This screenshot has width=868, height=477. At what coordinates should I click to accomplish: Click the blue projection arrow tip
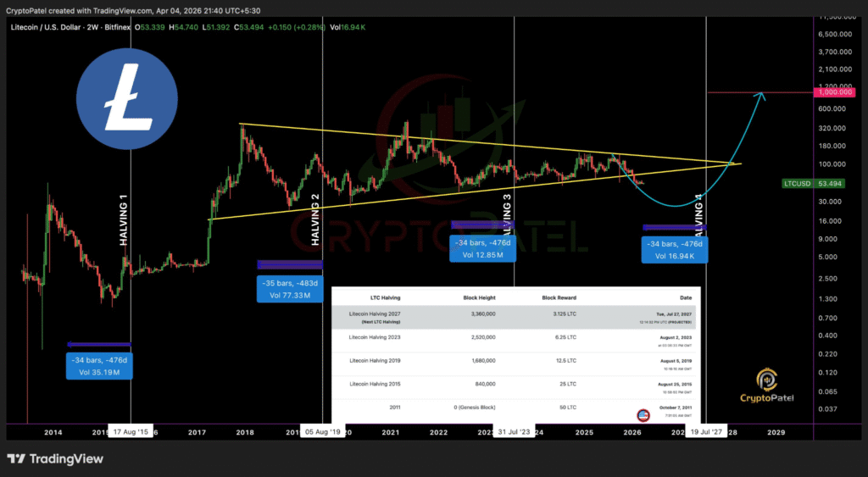point(762,94)
